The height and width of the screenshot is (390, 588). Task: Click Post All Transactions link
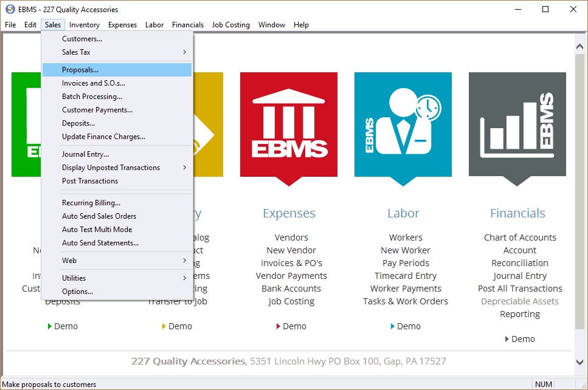click(x=520, y=289)
